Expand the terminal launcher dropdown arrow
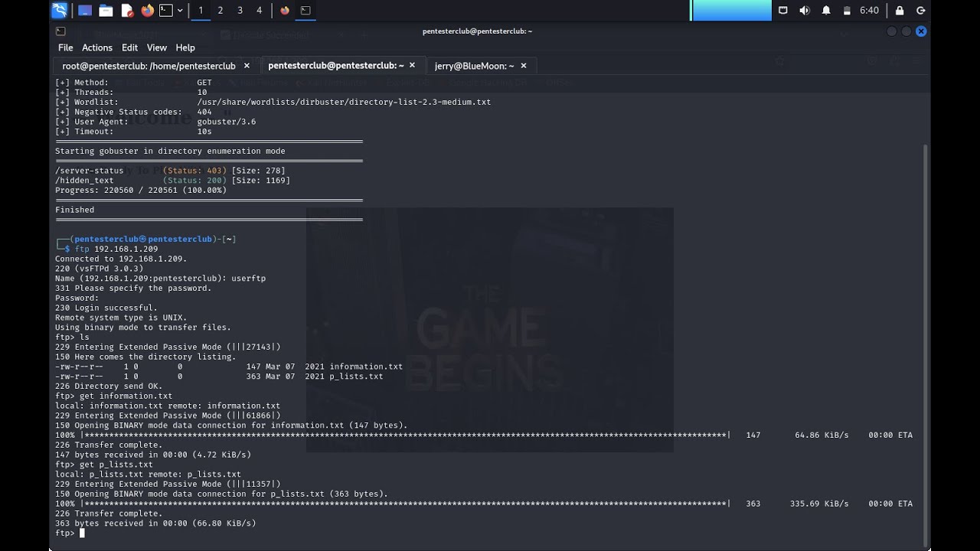 (x=180, y=11)
